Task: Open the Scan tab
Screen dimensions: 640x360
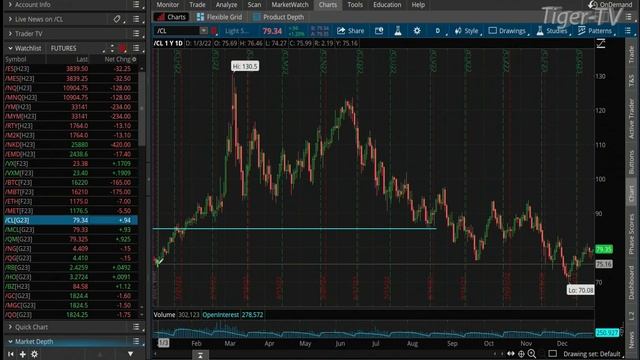Action: [x=254, y=4]
